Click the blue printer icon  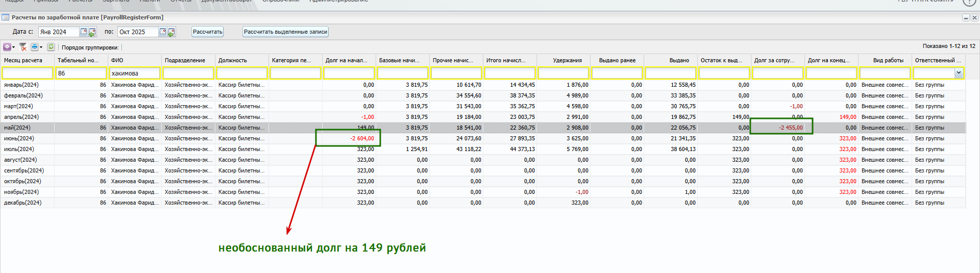(x=36, y=47)
